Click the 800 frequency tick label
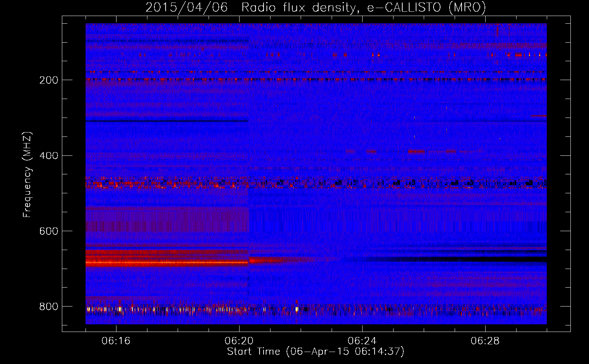 click(x=49, y=306)
